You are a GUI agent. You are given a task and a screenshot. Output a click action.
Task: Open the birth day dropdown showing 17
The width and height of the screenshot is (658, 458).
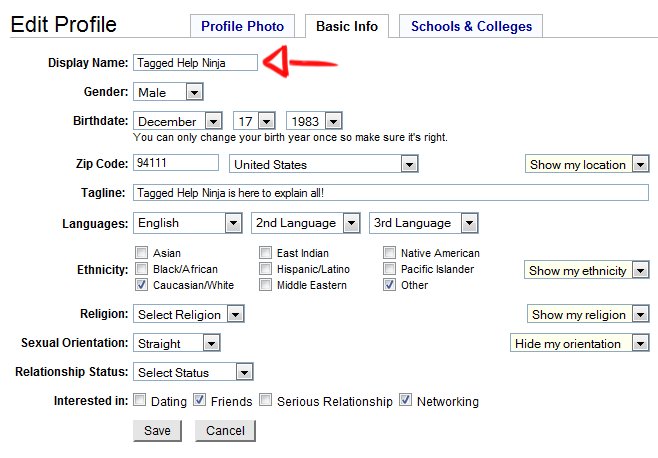coord(254,121)
